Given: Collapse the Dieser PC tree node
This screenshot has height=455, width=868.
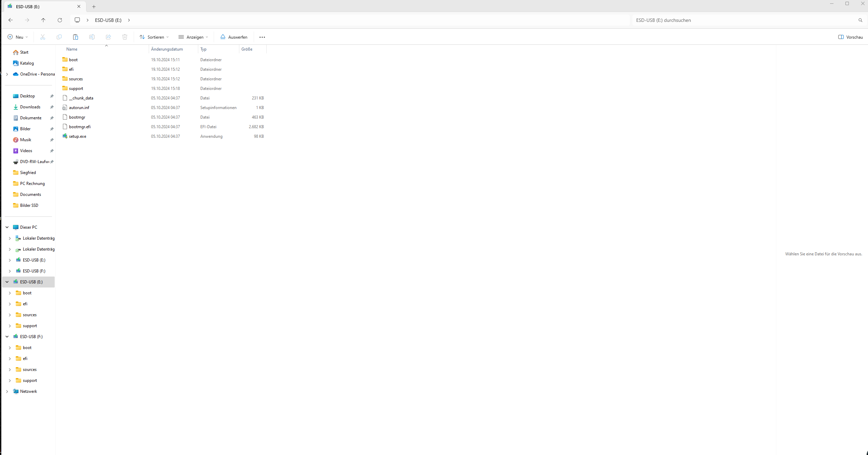Looking at the screenshot, I should tap(7, 227).
